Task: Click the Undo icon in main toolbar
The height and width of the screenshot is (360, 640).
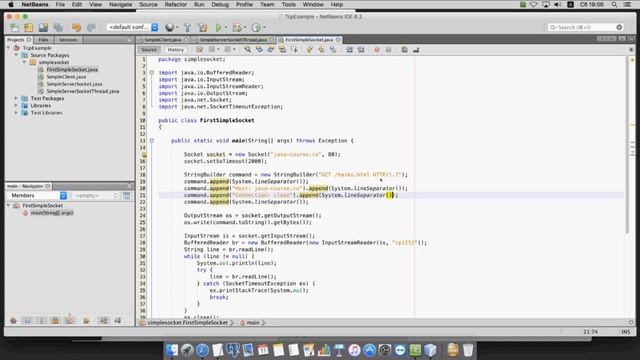Action: (76, 27)
